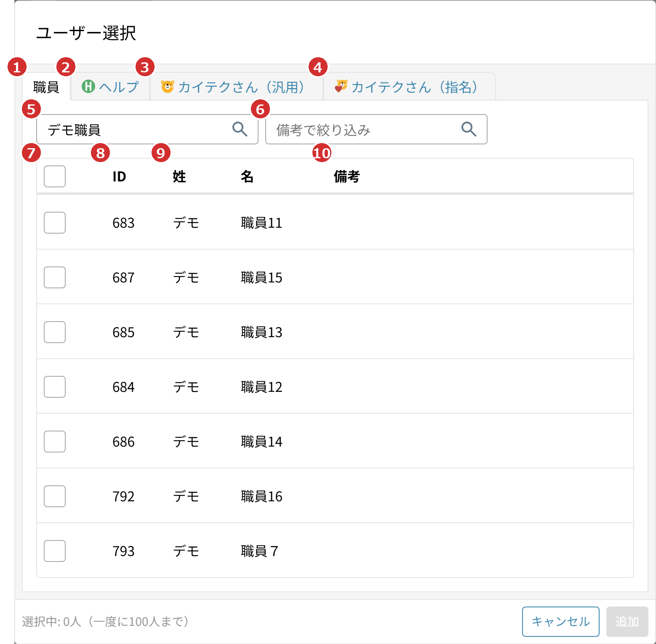The width and height of the screenshot is (656, 644).
Task: Open the カイテクさん（汎用） tab
Action: pyautogui.click(x=237, y=87)
